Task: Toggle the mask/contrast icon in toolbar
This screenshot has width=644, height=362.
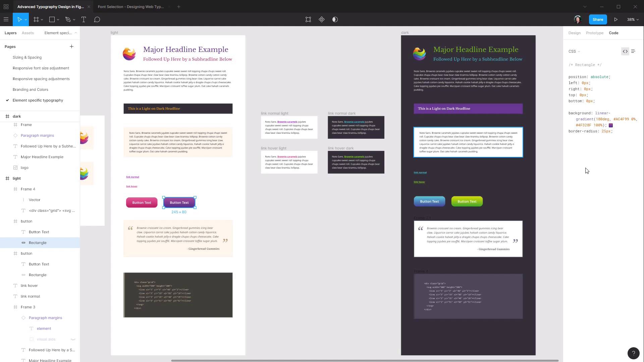Action: point(335,19)
